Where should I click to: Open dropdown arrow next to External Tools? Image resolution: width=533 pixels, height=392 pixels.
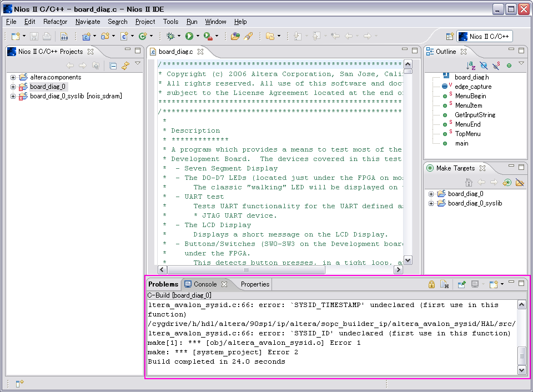217,36
